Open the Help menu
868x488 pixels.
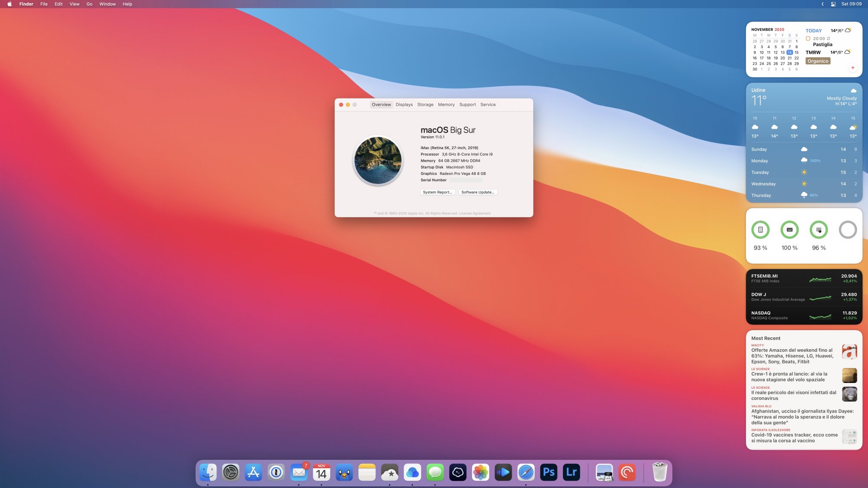click(x=127, y=4)
